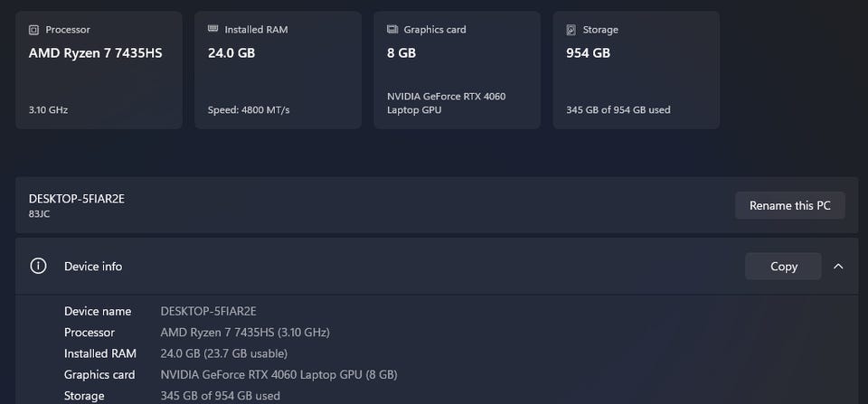Click the Processor chip icon
Screen dimensions: 868x404
(x=33, y=30)
